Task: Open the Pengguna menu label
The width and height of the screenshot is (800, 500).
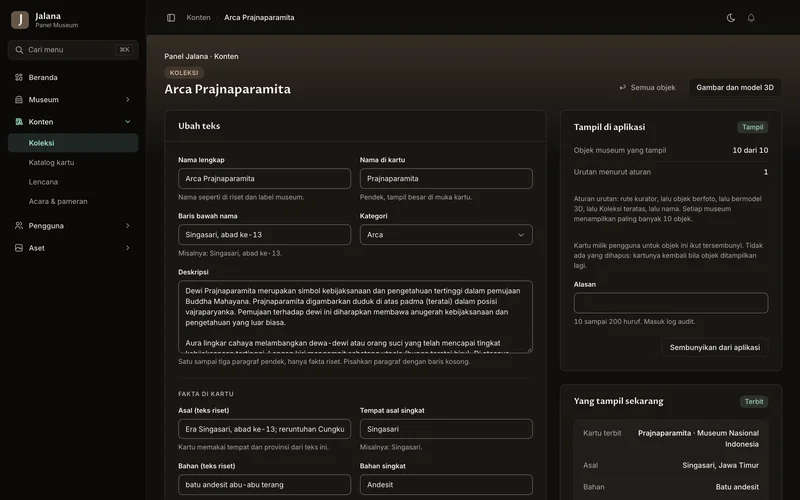Action: [x=46, y=226]
